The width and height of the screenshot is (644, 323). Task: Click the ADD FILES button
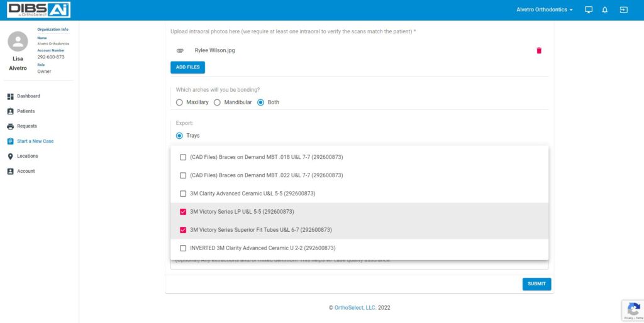[187, 67]
